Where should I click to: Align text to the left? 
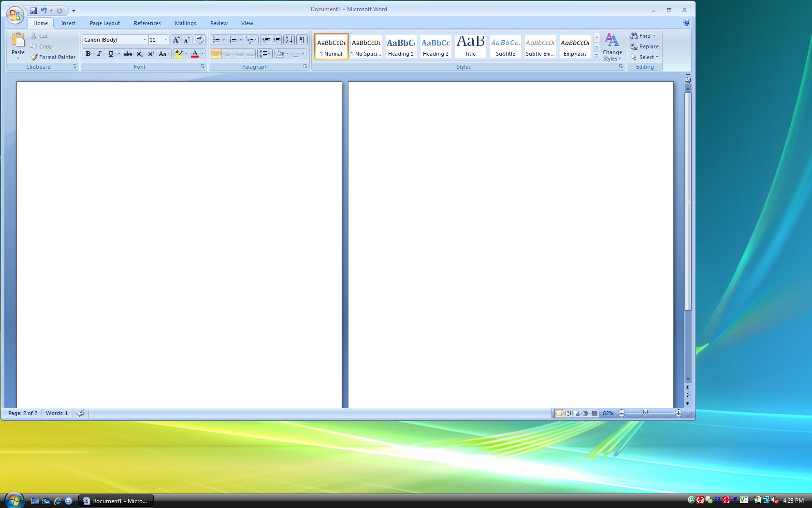216,54
